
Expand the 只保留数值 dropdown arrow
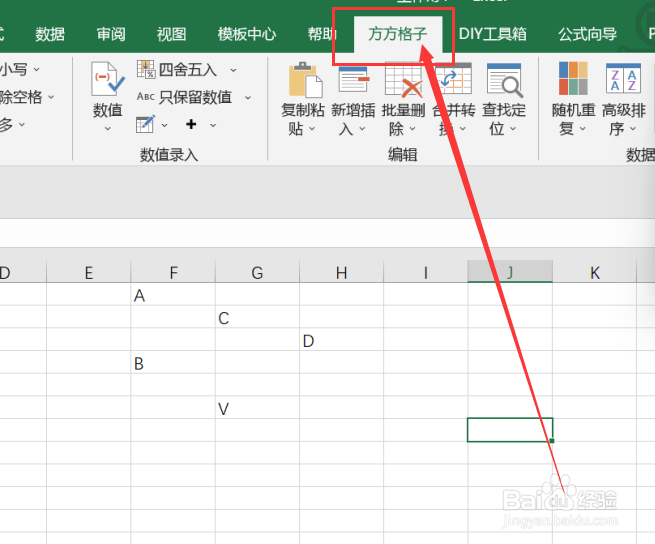[x=248, y=98]
